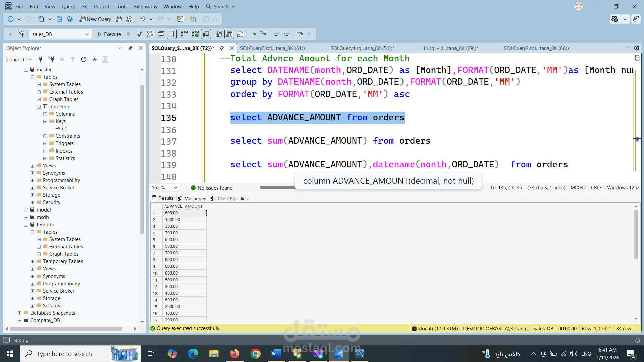Toggle Results to Grid option

point(229,34)
